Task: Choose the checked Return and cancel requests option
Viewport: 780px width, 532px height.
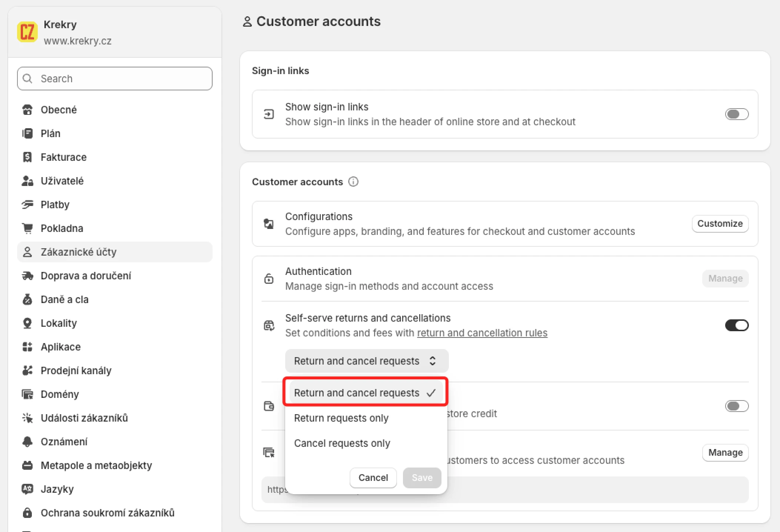Action: 366,393
